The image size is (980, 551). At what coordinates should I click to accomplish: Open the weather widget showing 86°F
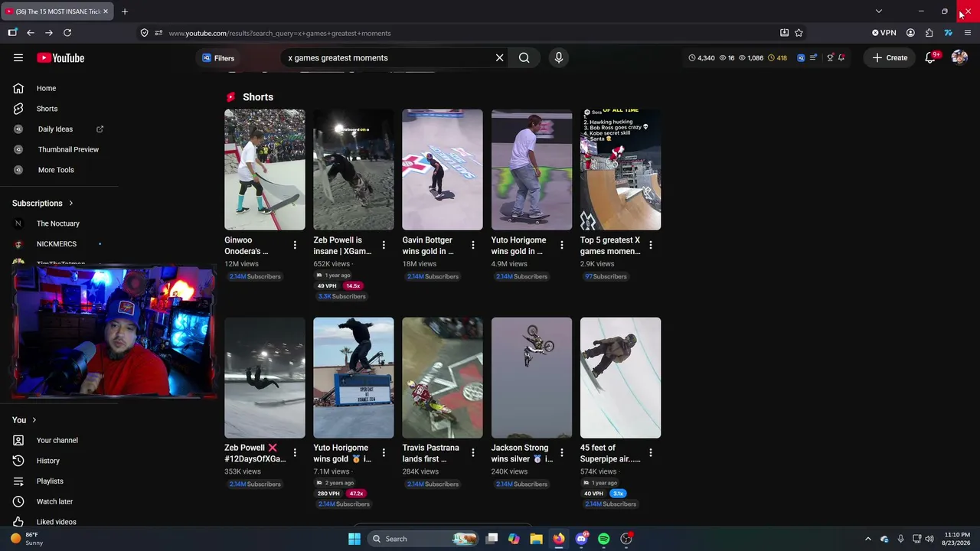[x=25, y=539]
